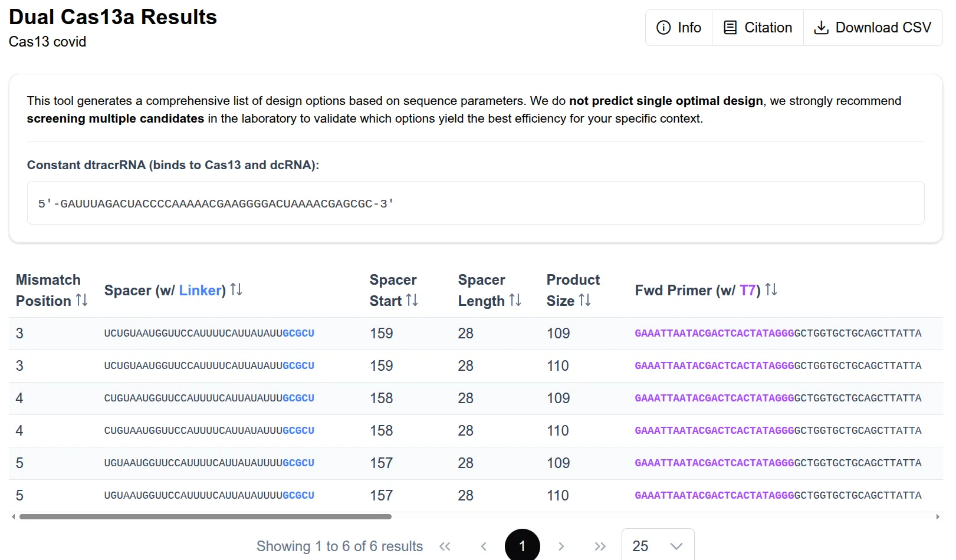Go to first page of results
The image size is (956, 560).
pyautogui.click(x=445, y=546)
